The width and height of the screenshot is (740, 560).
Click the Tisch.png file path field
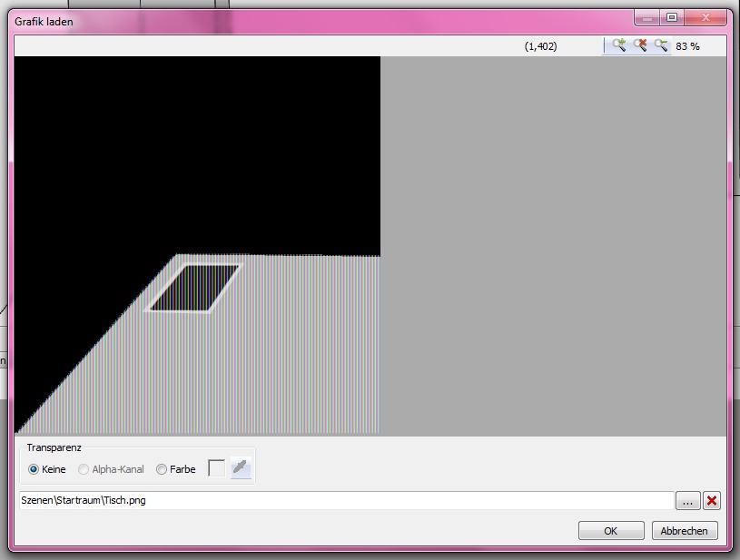347,500
